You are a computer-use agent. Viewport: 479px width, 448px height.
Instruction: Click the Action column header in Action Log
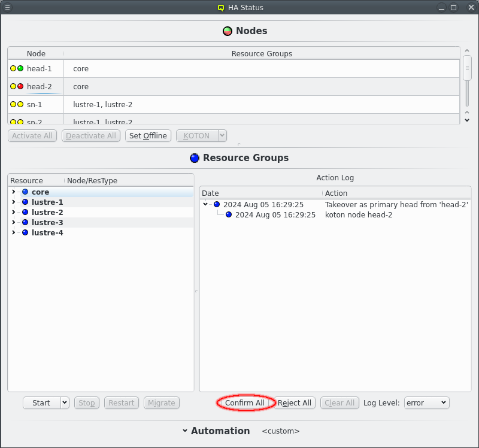coord(396,193)
